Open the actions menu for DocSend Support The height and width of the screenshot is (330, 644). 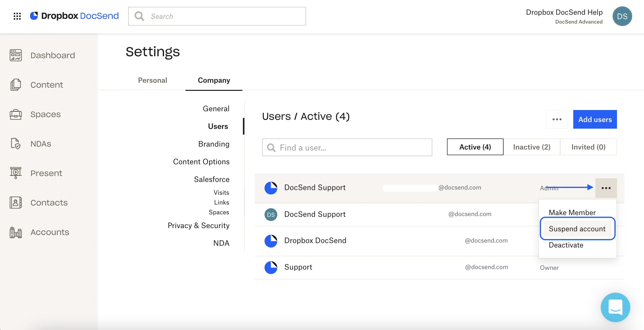click(x=606, y=188)
